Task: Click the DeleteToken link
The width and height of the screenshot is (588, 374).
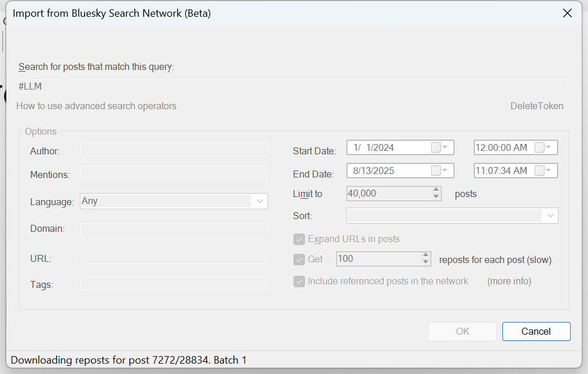Action: (536, 106)
